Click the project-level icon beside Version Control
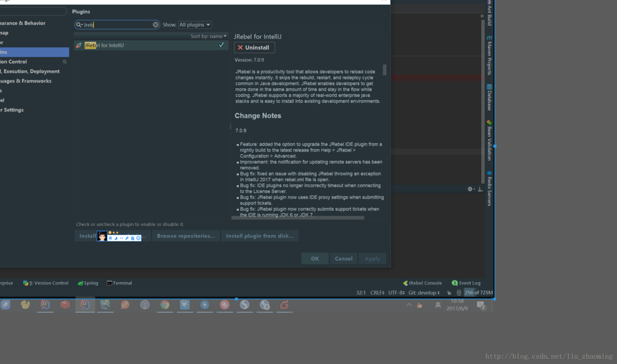The image size is (617, 364). [x=64, y=62]
